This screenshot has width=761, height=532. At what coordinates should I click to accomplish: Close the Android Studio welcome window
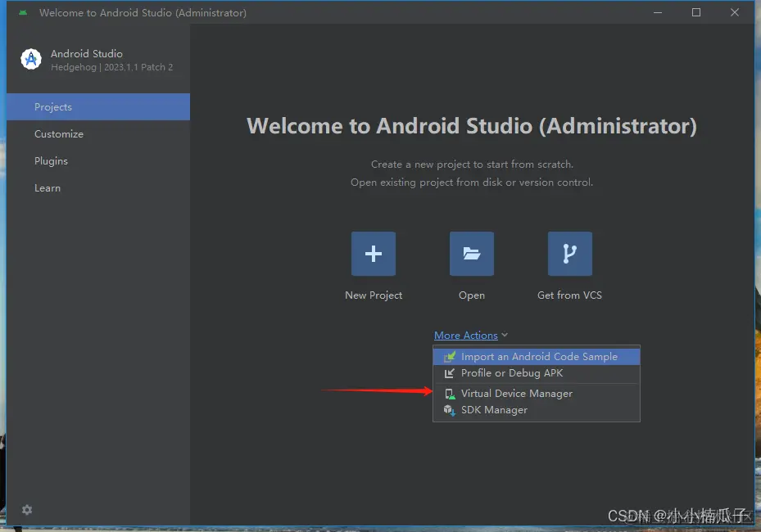[x=734, y=12]
